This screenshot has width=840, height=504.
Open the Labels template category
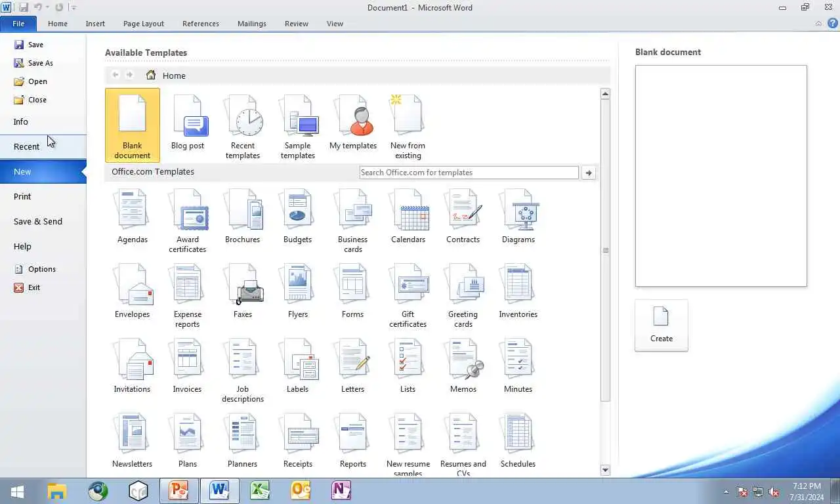(x=298, y=366)
